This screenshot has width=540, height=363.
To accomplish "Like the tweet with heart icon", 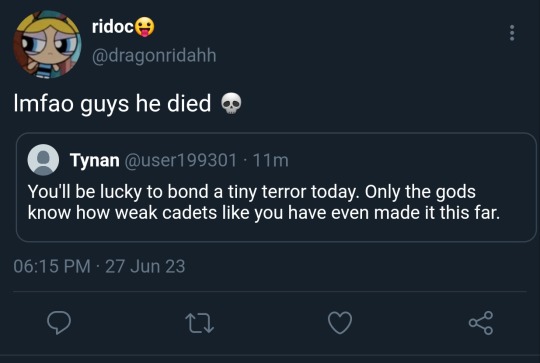I will (x=340, y=323).
